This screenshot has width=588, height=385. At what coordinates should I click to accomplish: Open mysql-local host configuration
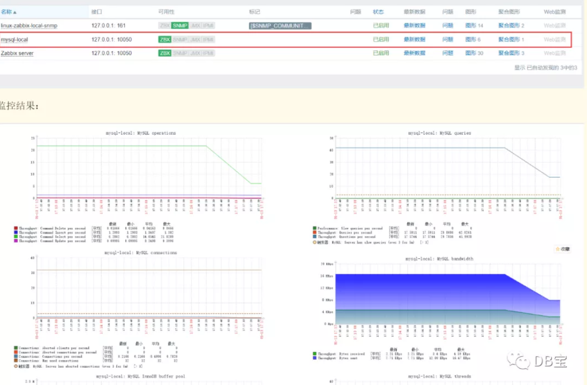pyautogui.click(x=14, y=39)
